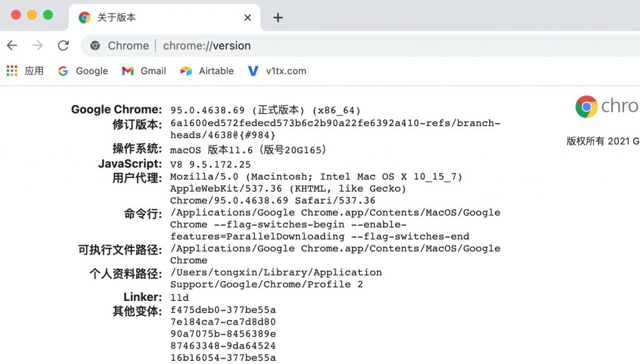Click the 命令行 label
640x364 pixels.
point(143,214)
